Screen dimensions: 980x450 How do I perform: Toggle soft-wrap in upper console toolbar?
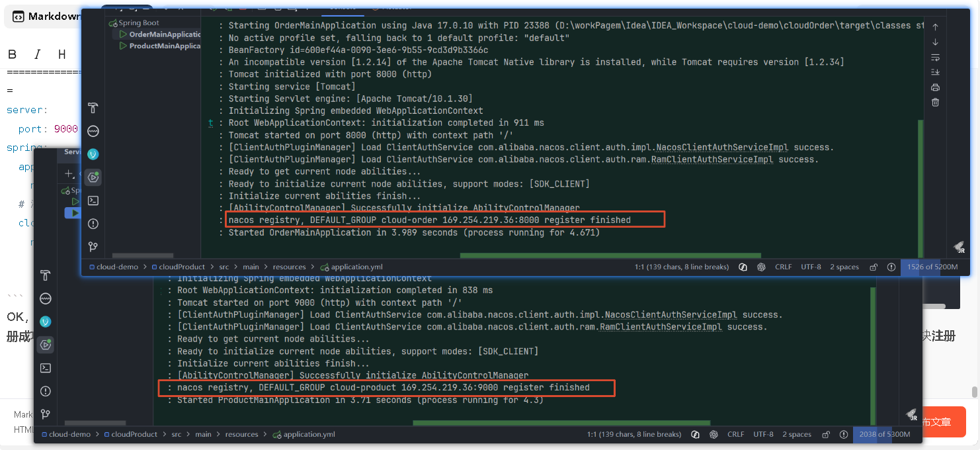click(935, 58)
